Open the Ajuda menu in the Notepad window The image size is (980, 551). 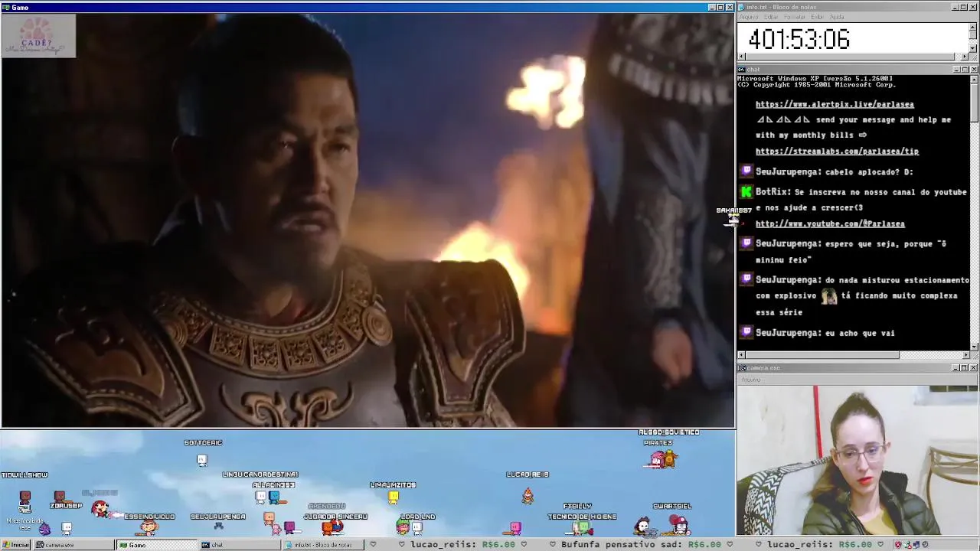(x=837, y=17)
